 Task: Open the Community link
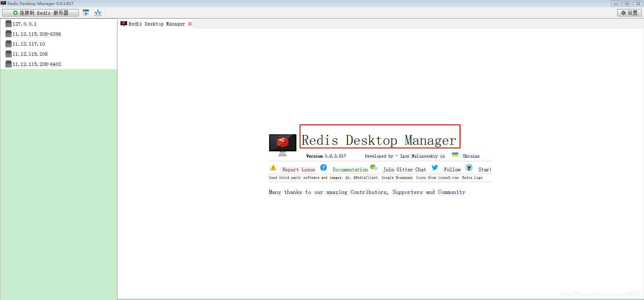pyautogui.click(x=451, y=192)
